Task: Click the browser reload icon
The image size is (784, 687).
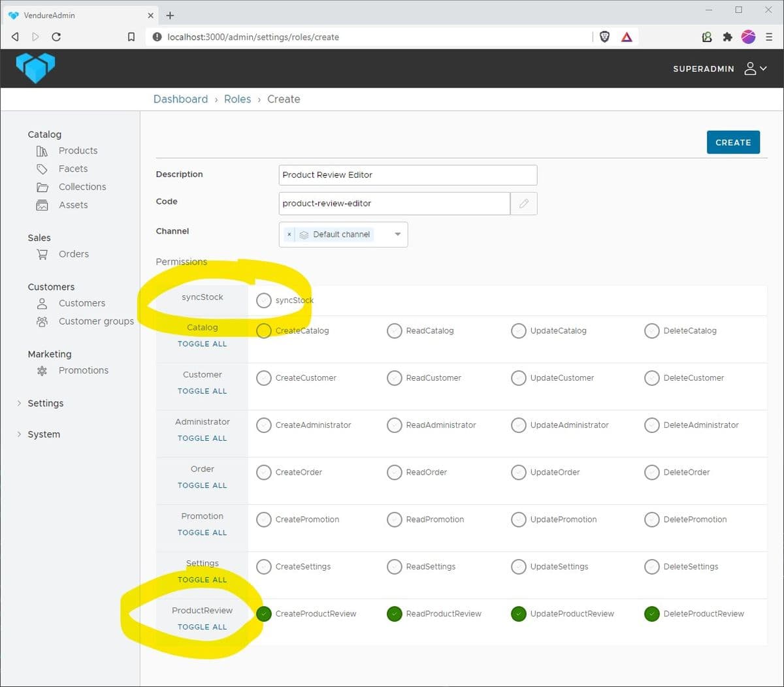Action: (x=56, y=37)
